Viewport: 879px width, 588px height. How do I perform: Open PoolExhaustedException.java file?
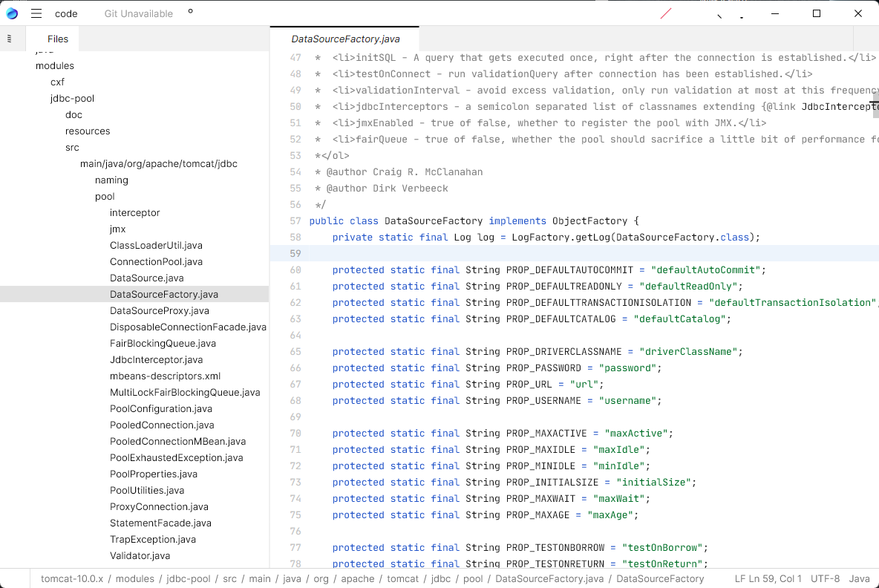tap(176, 457)
